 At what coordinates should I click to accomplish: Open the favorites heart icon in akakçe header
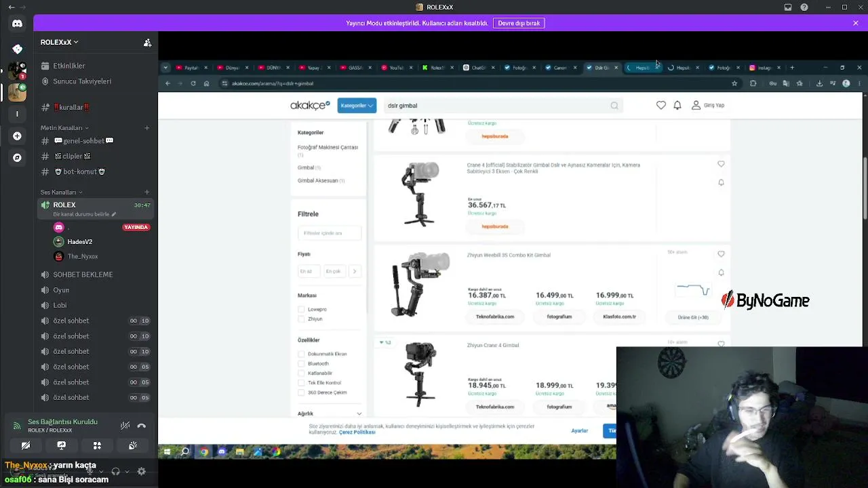pos(661,105)
